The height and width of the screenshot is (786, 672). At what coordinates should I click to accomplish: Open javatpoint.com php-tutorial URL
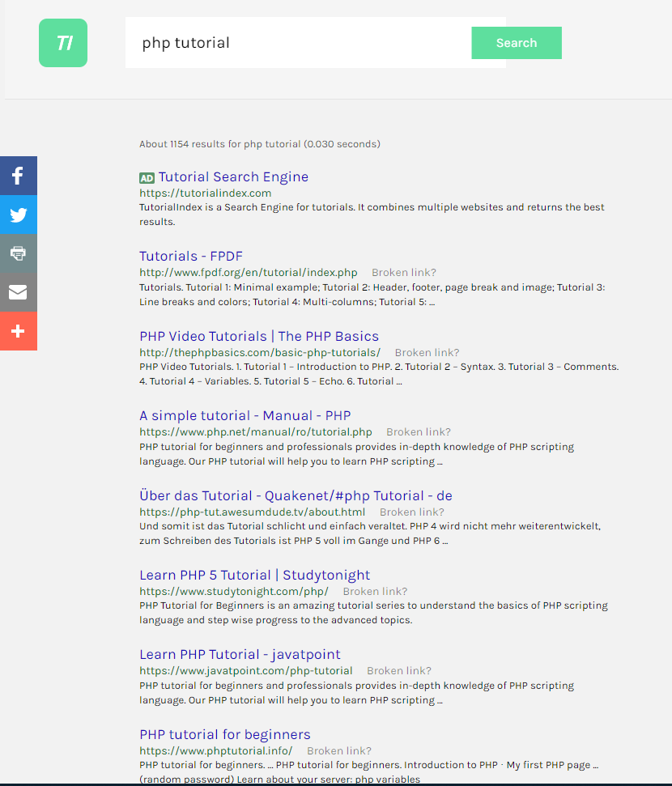[246, 671]
